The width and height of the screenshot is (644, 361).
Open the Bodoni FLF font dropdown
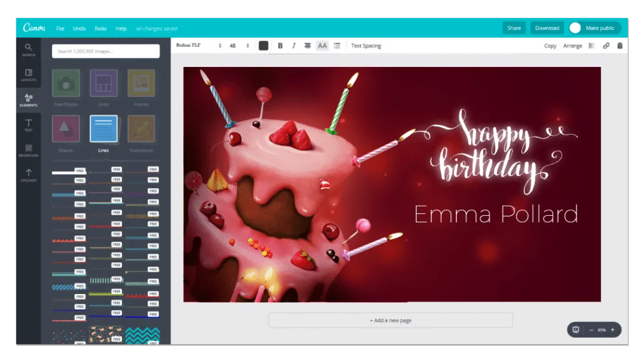tap(199, 46)
